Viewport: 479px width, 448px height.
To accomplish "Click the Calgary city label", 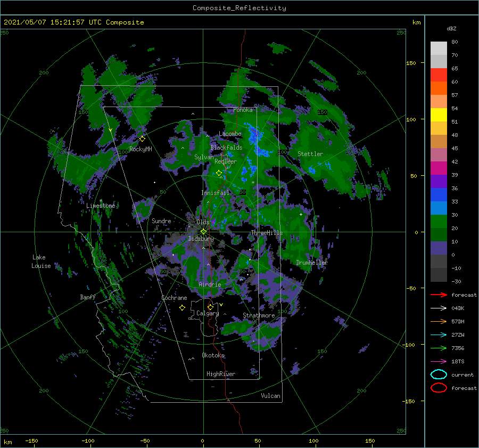I will 208,313.
